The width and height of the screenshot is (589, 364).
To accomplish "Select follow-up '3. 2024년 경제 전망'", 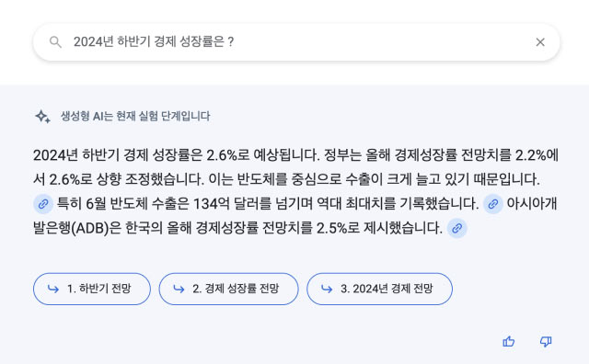I will point(380,289).
